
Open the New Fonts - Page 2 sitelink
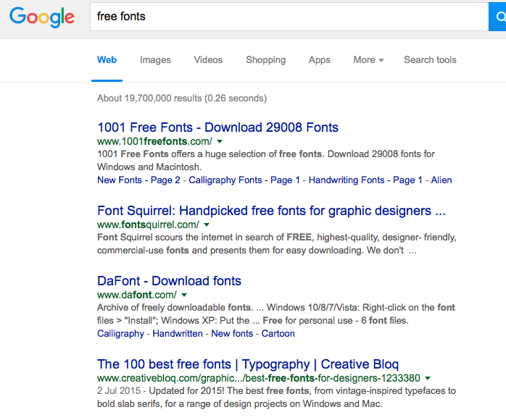tap(138, 180)
